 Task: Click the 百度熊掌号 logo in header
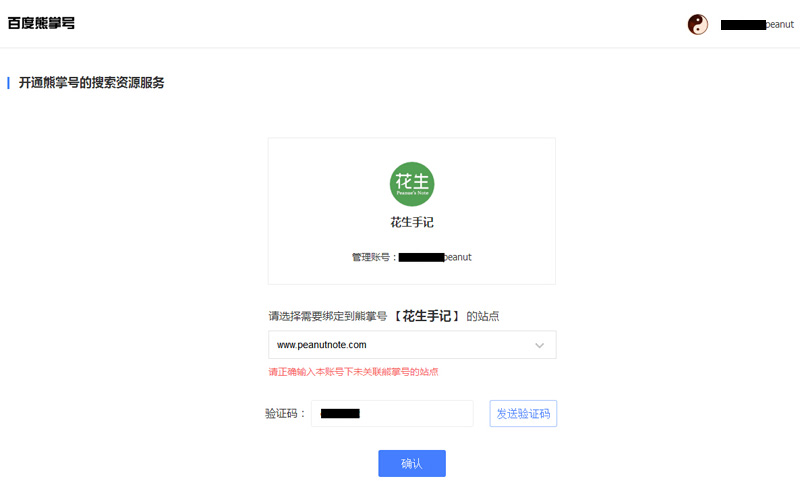(41, 23)
